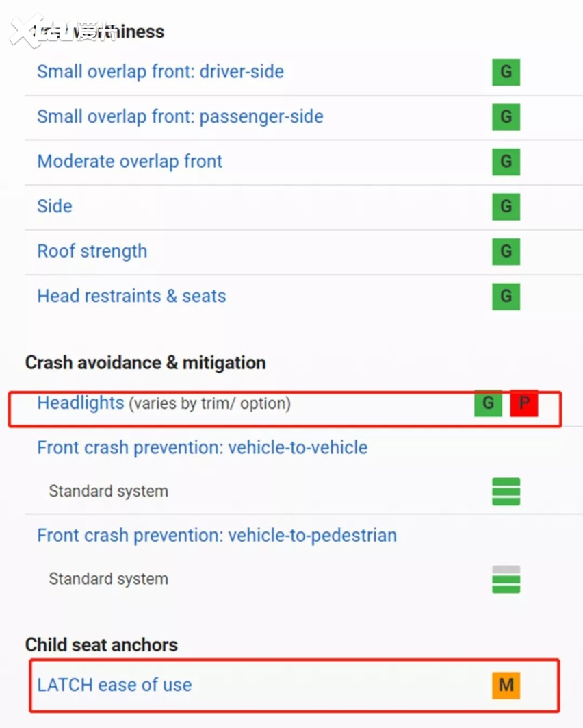This screenshot has width=583, height=728.
Task: Select the G rating badge for Moderate overlap
Action: tap(506, 162)
